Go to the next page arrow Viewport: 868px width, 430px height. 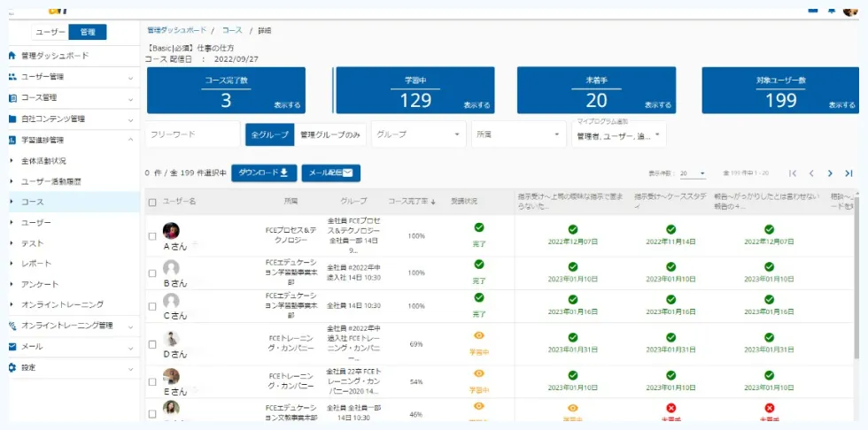coord(830,173)
